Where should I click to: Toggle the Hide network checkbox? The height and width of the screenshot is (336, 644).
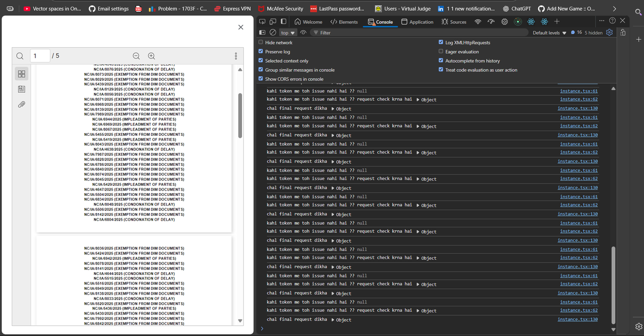(x=261, y=42)
